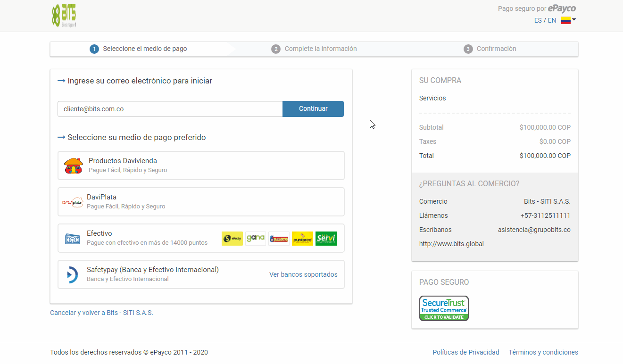This screenshot has height=364, width=623.
Task: Click the Davivienda red house icon
Action: (x=74, y=165)
